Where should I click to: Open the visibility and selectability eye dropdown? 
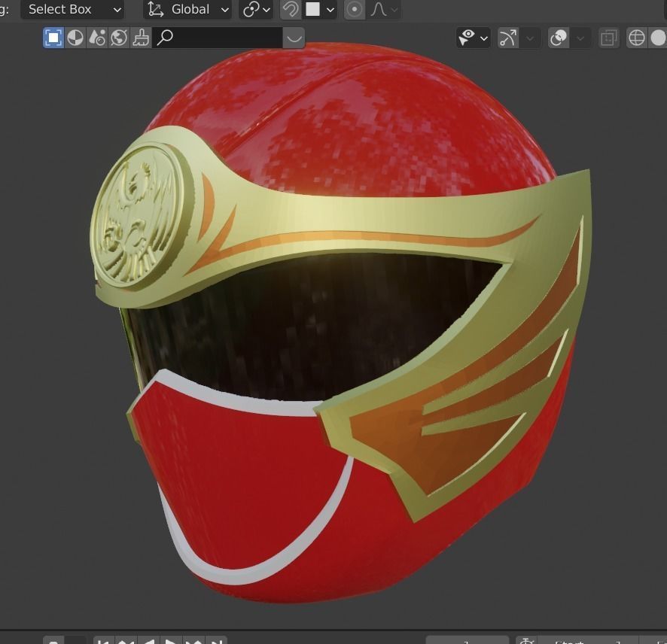coord(473,38)
